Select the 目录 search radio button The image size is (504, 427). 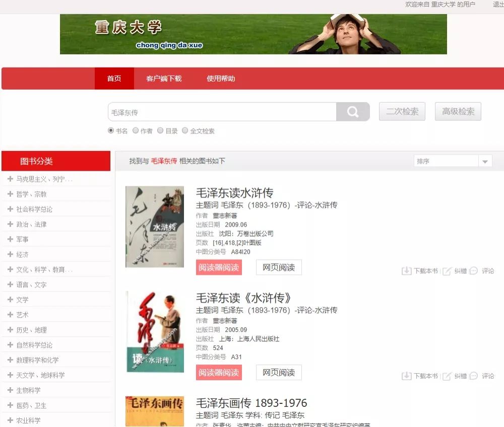[160, 130]
